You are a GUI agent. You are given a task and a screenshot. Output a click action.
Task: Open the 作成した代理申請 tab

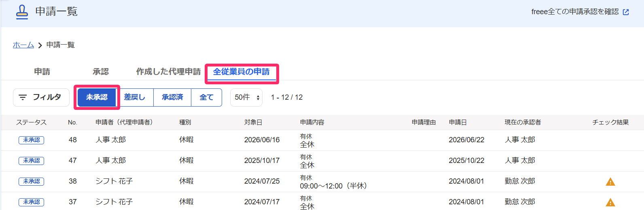click(x=168, y=72)
